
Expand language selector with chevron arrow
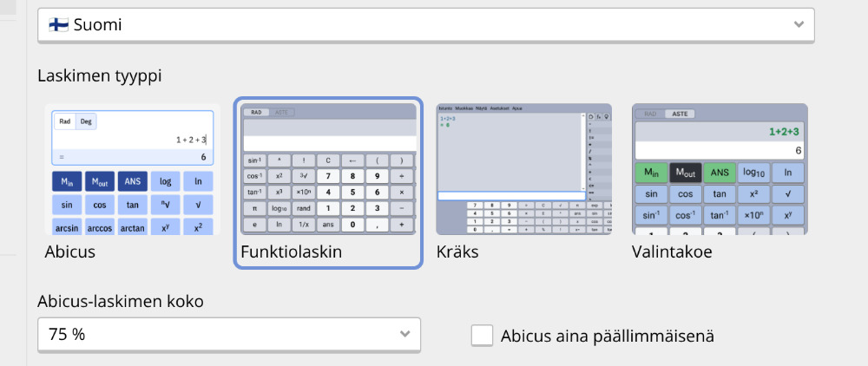[799, 25]
